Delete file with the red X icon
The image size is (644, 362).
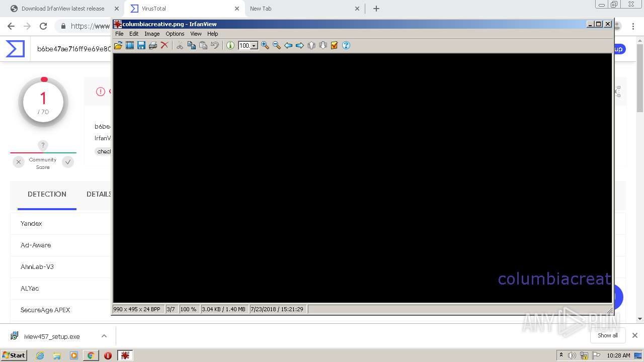165,45
